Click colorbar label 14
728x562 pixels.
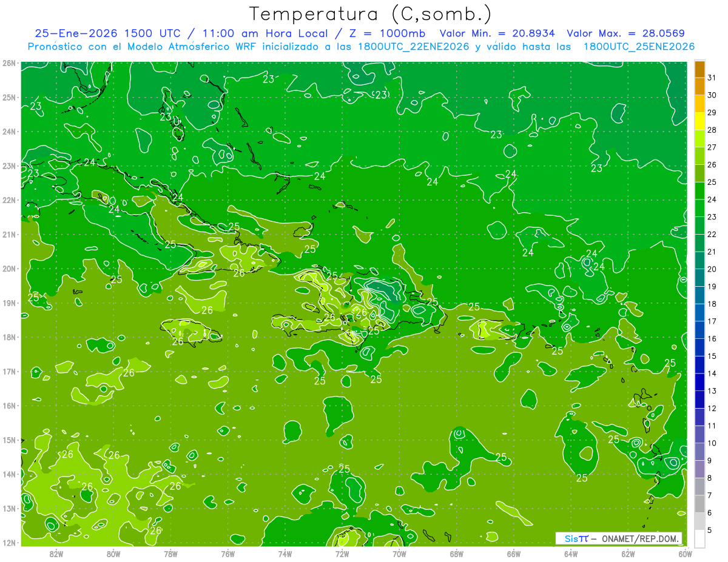712,373
